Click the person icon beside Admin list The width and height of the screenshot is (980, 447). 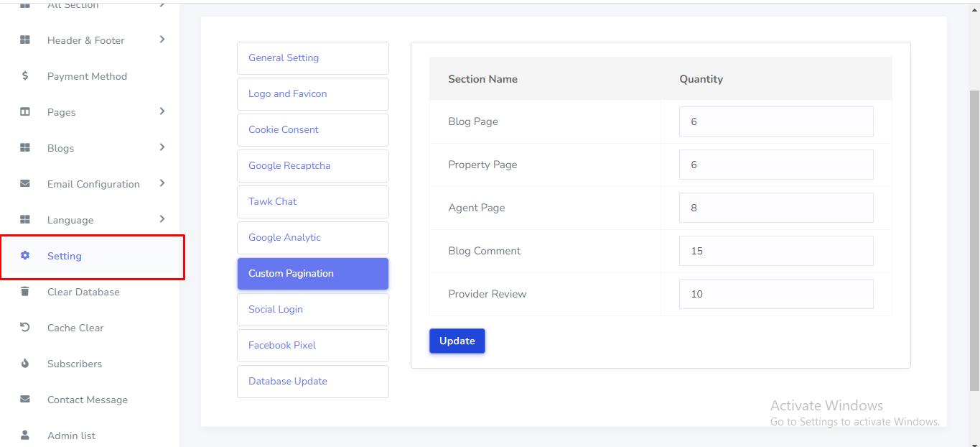(x=25, y=436)
